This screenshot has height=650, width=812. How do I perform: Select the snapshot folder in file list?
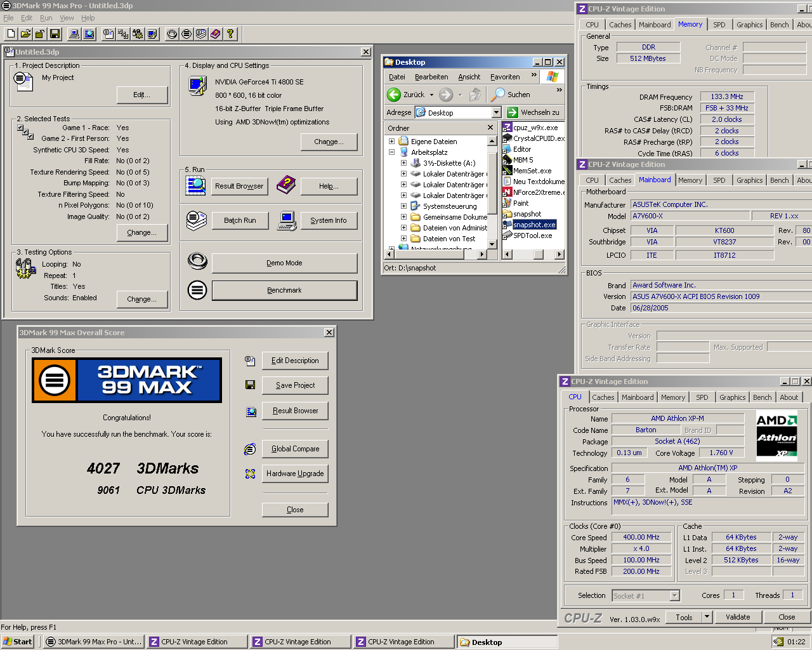click(x=522, y=214)
